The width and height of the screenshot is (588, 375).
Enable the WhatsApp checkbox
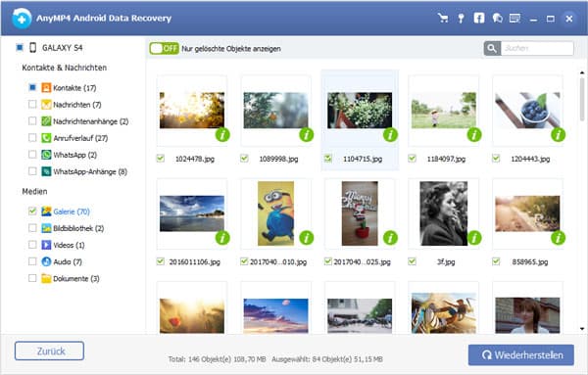32,155
